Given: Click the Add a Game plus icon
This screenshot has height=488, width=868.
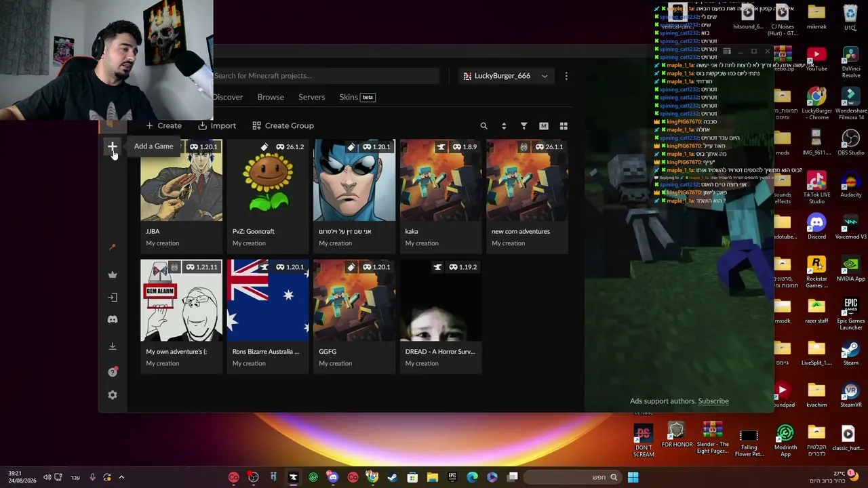Looking at the screenshot, I should (x=113, y=146).
